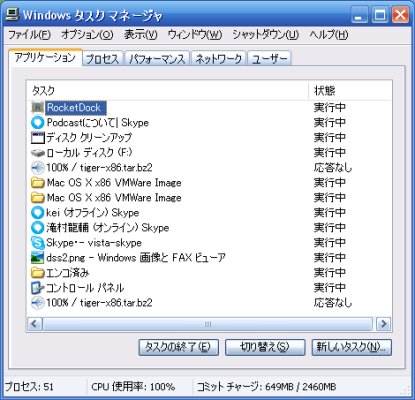The height and width of the screenshot is (400, 415).
Task: Open the ファイル(F) menu
Action: pos(29,35)
